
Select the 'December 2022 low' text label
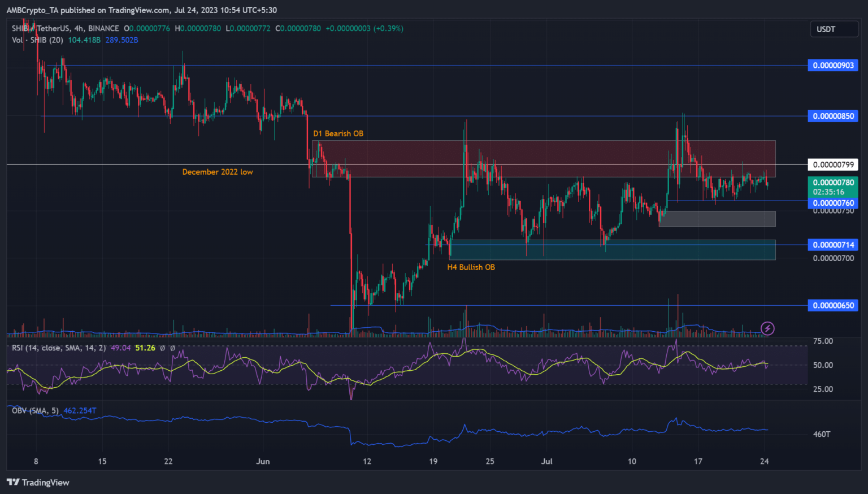coord(218,172)
